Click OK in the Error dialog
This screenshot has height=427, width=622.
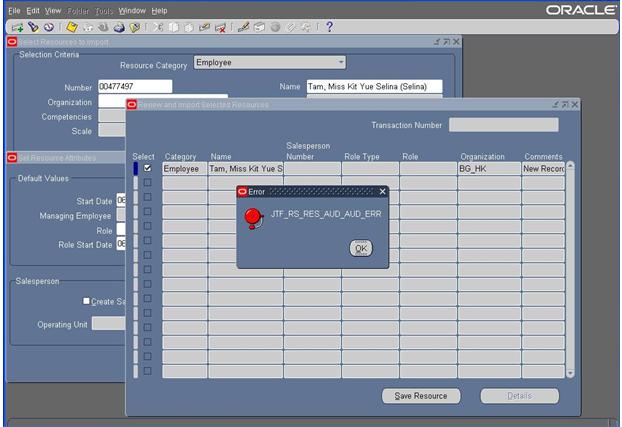point(361,248)
